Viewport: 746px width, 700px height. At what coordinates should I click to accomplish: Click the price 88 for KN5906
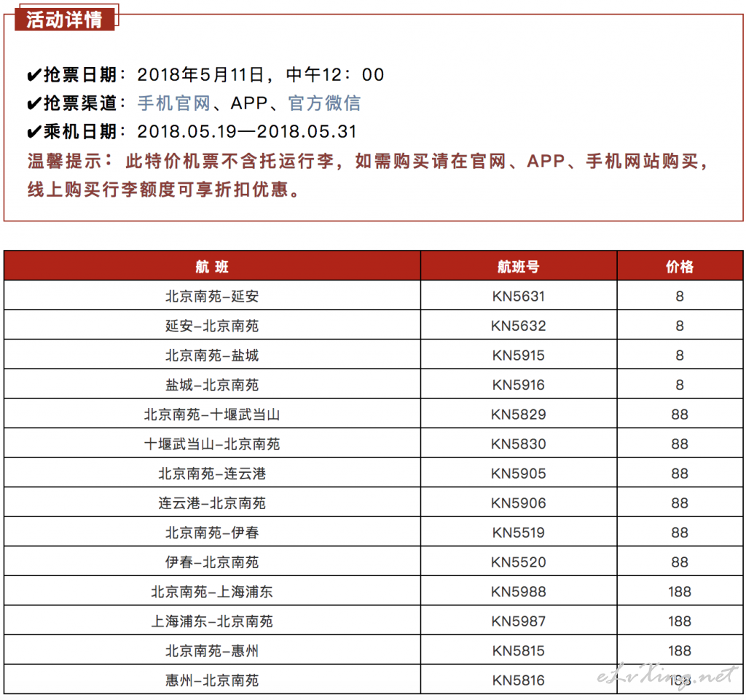point(680,503)
